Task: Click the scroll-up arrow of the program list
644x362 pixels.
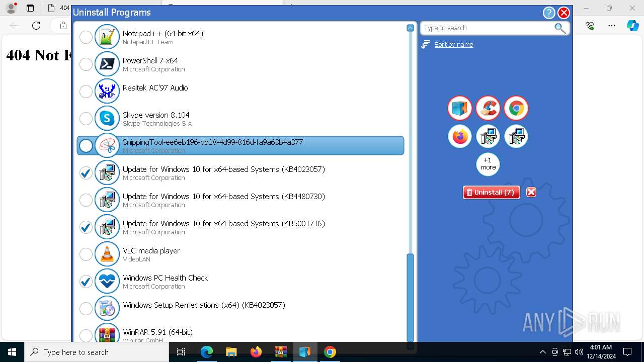Action: coord(410,28)
